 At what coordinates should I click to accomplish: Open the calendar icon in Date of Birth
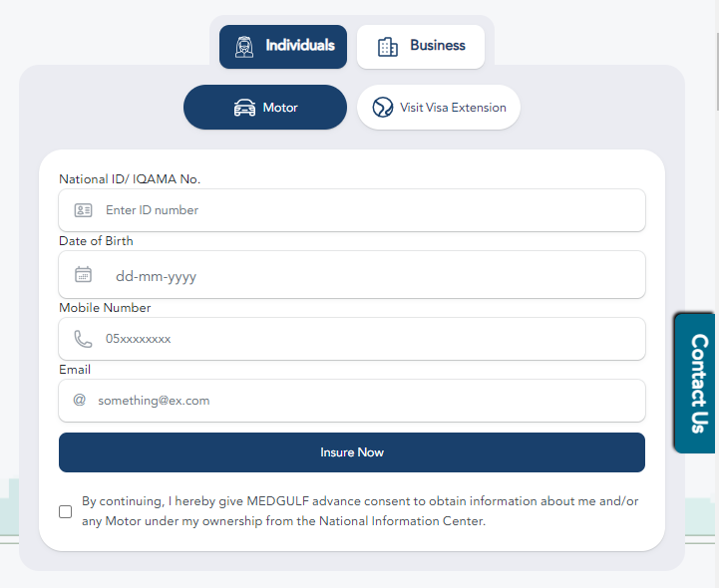click(83, 275)
